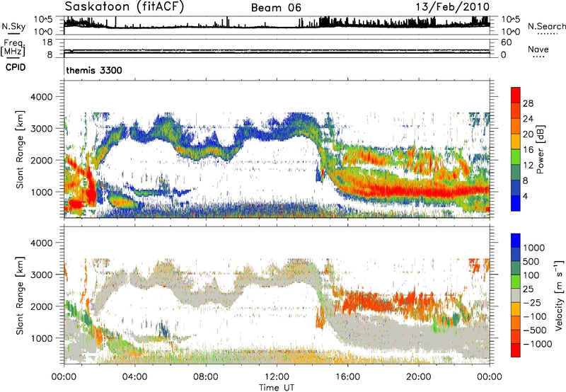566x392 pixels.
Task: Click the 'Saskatoon (fitACF)' title text
Action: click(125, 7)
